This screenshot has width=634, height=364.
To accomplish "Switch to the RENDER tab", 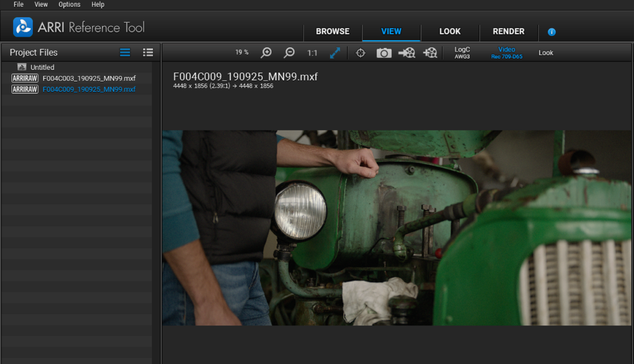I will pyautogui.click(x=509, y=31).
